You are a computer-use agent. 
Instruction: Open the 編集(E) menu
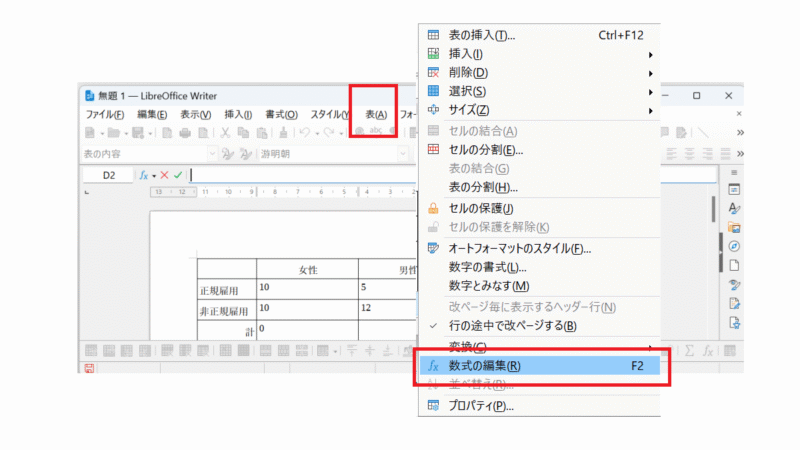coord(152,114)
